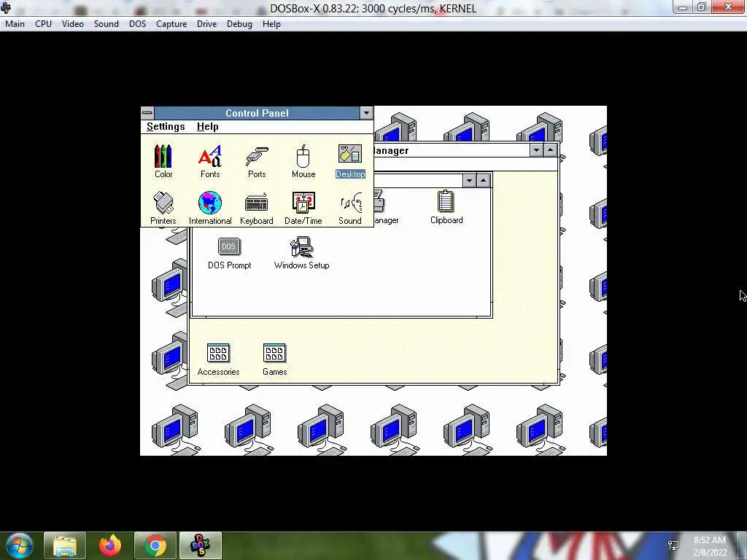Select the Ports icon in Control Panel
747x560 pixels.
pyautogui.click(x=257, y=161)
